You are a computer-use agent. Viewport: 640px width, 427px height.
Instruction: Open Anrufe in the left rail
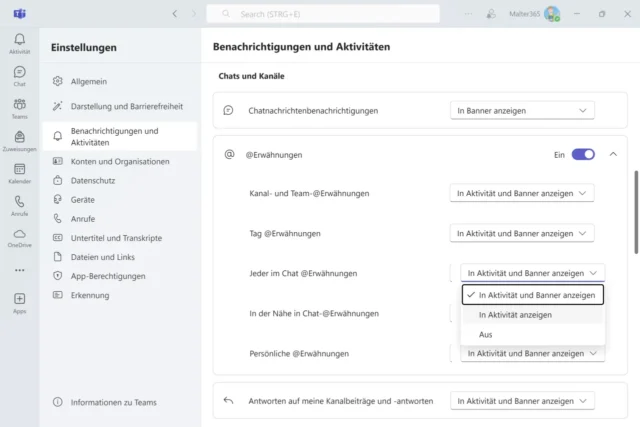19,205
